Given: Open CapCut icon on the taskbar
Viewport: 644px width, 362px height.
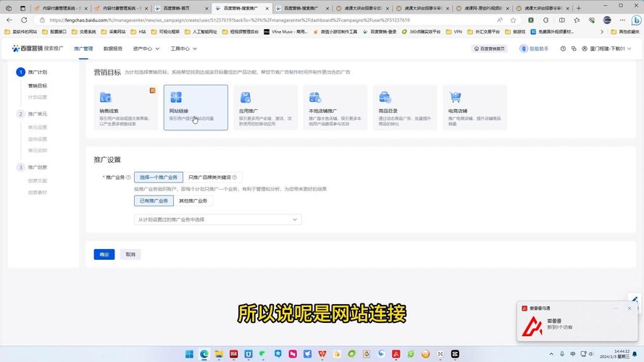Looking at the screenshot, I should click(455, 354).
